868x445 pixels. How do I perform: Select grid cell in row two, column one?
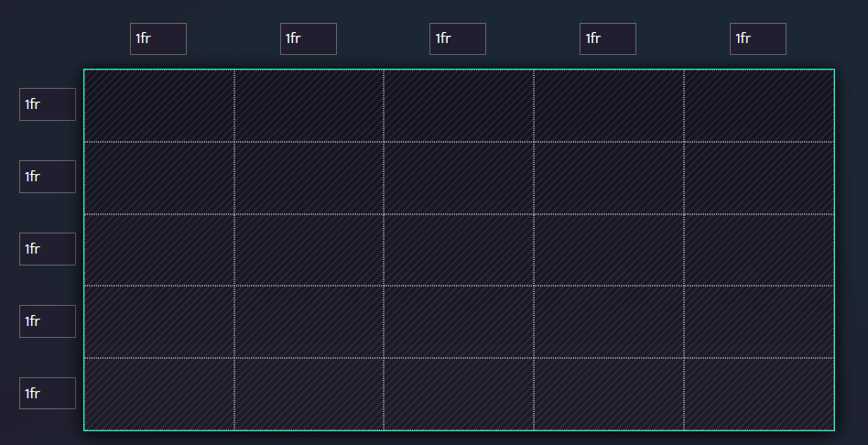(159, 179)
